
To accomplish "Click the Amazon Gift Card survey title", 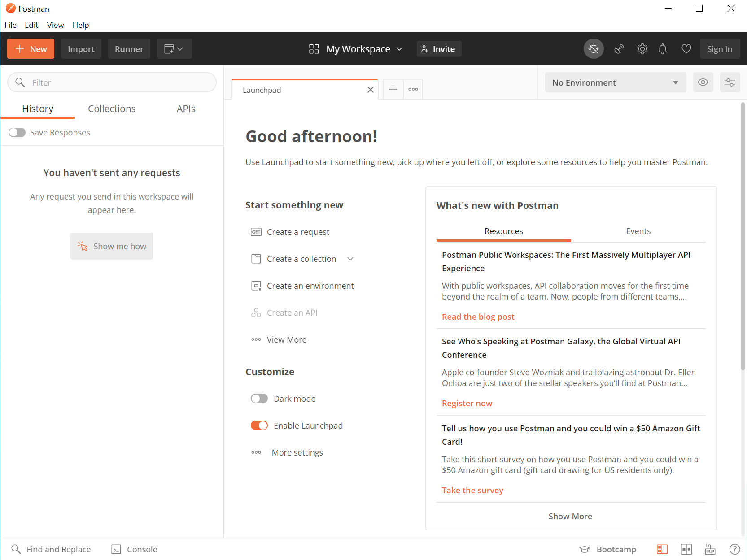I will [x=571, y=435].
